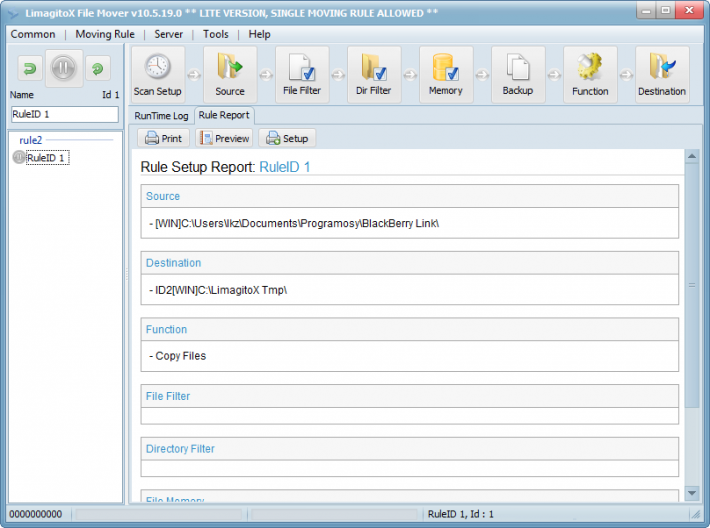Image resolution: width=710 pixels, height=528 pixels.
Task: Click the rule2 group header
Action: [31, 140]
